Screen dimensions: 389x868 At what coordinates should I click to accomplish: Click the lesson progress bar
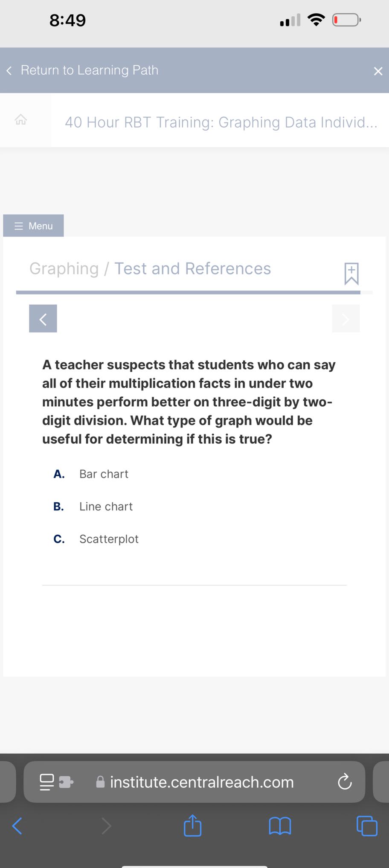[188, 293]
